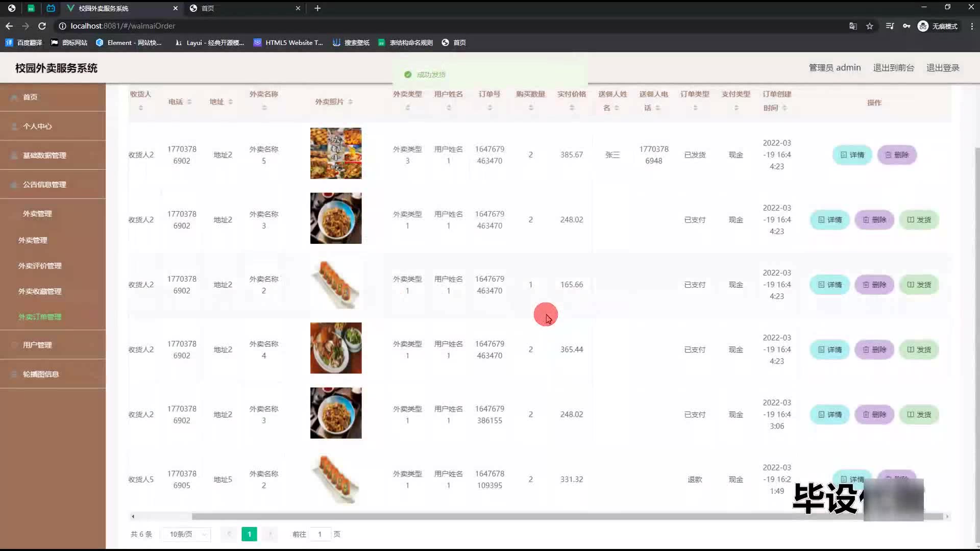Sort by 订单号 column sort arrows
This screenshot has height=551, width=980.
pyautogui.click(x=489, y=108)
